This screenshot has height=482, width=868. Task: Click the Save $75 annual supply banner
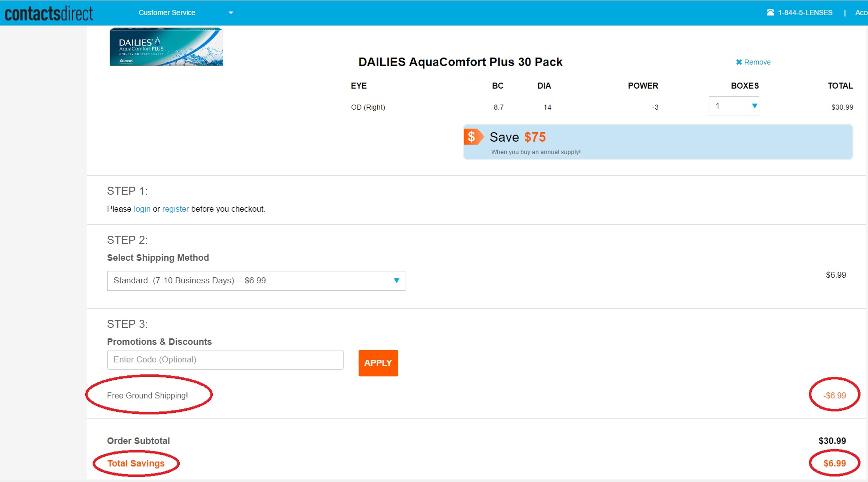pos(658,142)
